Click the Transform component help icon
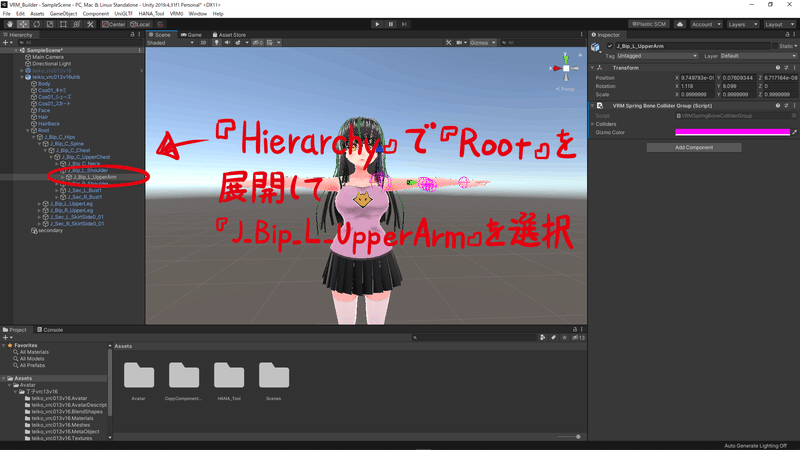The width and height of the screenshot is (800, 450). (x=778, y=68)
